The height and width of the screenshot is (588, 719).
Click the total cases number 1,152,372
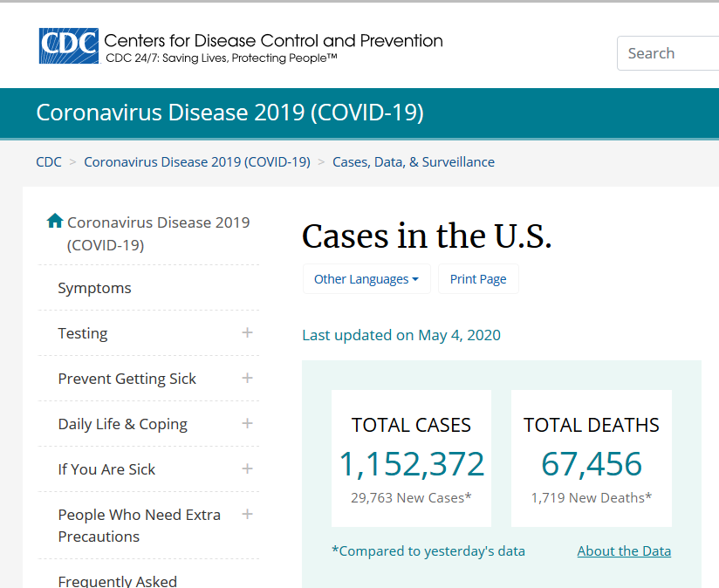(411, 464)
